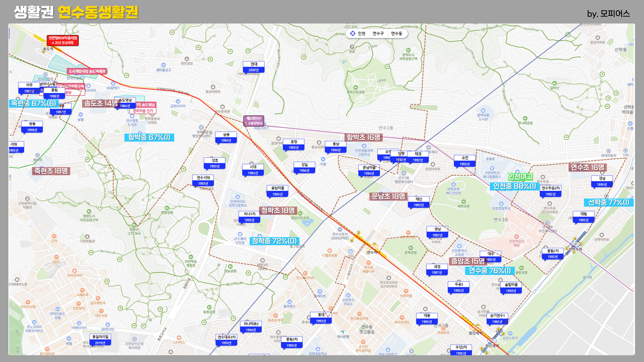
Task: Click the 연수중 76%(1) school label
Action: 490,271
